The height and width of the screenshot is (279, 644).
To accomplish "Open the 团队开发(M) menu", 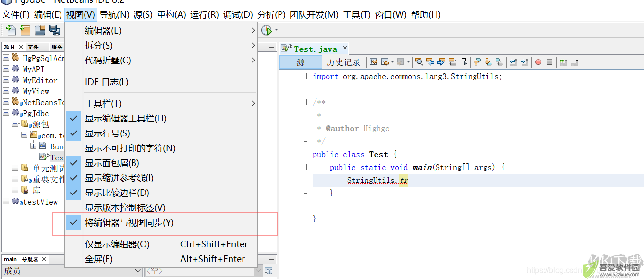I will point(314,15).
